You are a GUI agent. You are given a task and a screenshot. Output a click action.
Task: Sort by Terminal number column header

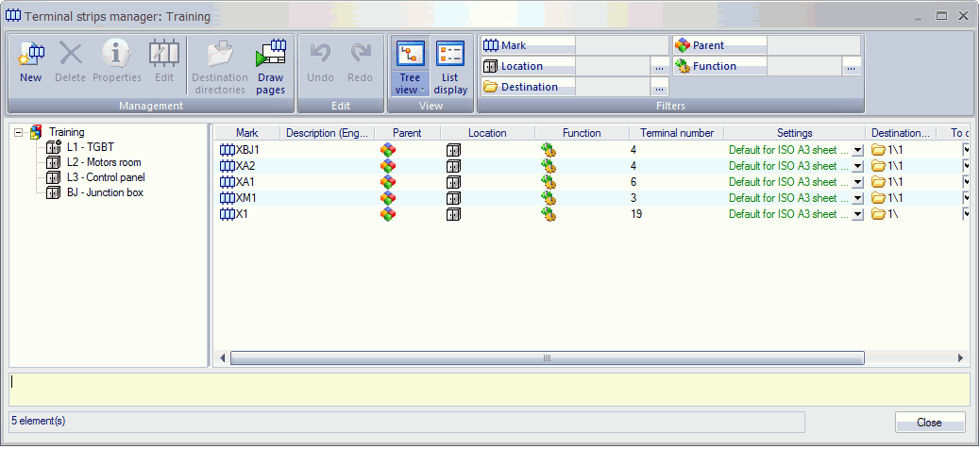[676, 133]
